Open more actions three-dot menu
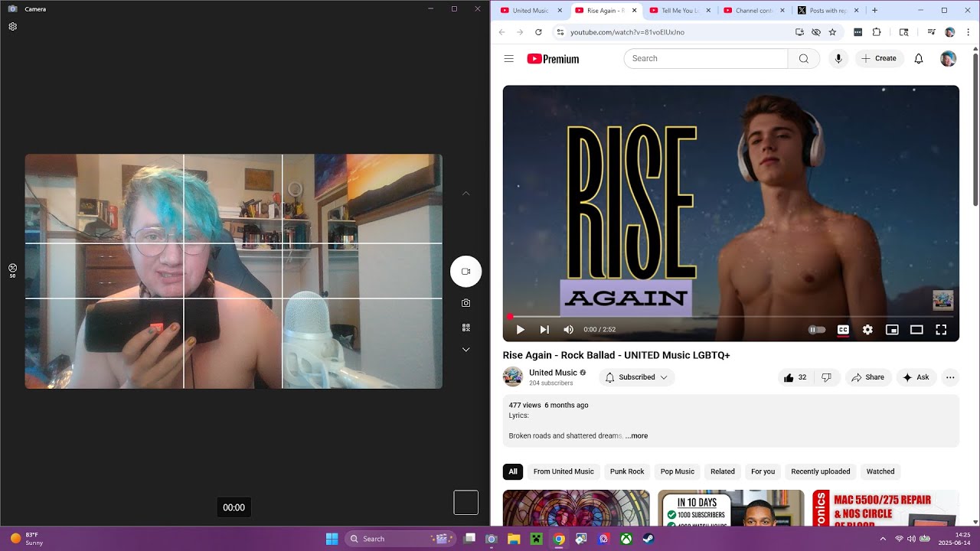This screenshot has width=980, height=551. tap(950, 377)
